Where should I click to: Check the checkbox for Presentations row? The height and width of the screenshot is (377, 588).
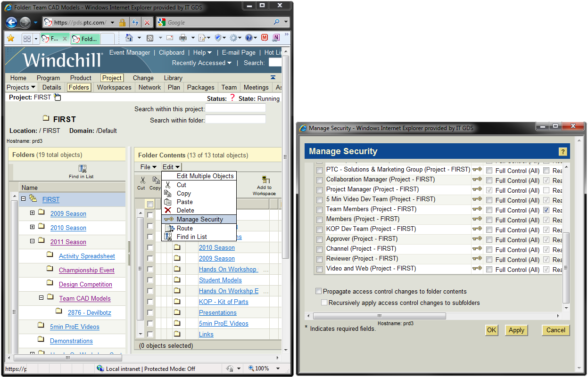coord(150,312)
